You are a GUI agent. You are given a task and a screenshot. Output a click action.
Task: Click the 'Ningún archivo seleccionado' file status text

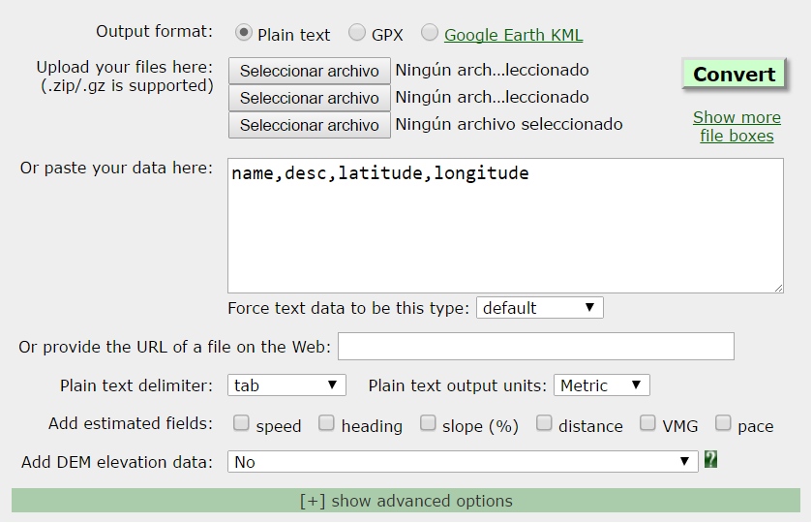tap(508, 124)
